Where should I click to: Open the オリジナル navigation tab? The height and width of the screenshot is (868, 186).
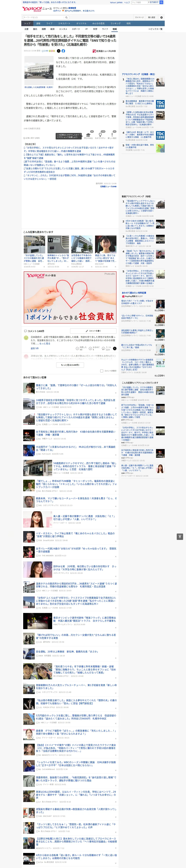click(81, 24)
